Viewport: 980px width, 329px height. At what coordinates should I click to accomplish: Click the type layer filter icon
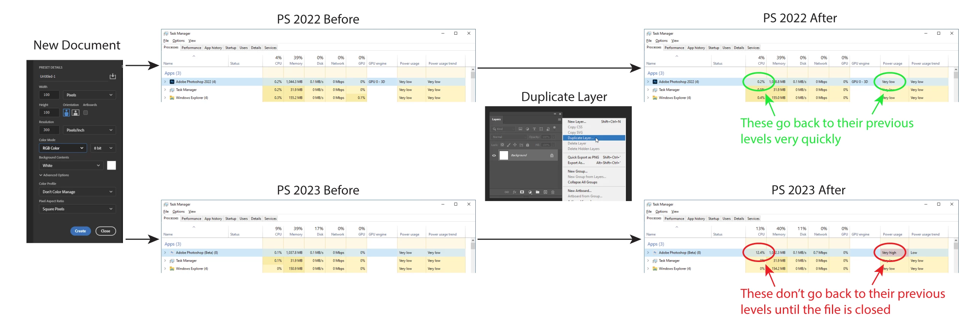[x=534, y=129]
